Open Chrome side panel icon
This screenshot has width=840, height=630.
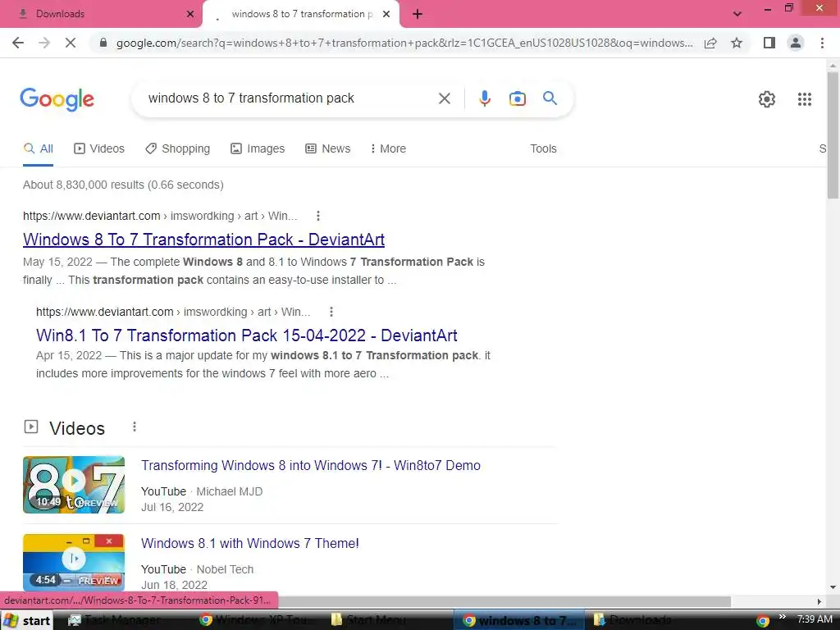click(x=769, y=43)
